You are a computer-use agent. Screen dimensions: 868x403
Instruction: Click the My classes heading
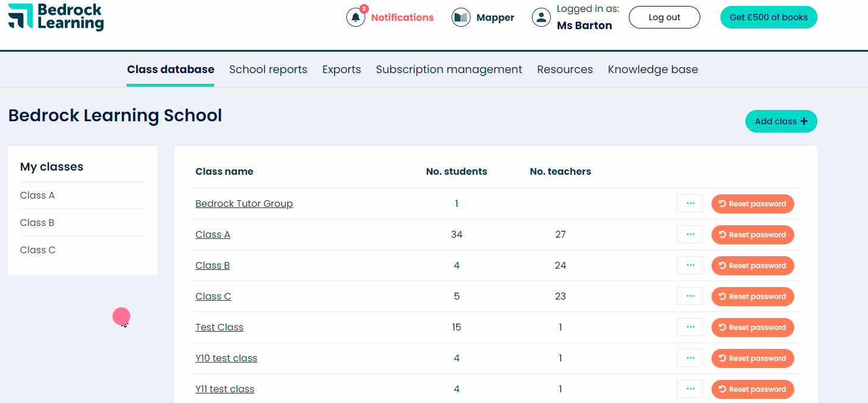click(x=52, y=167)
